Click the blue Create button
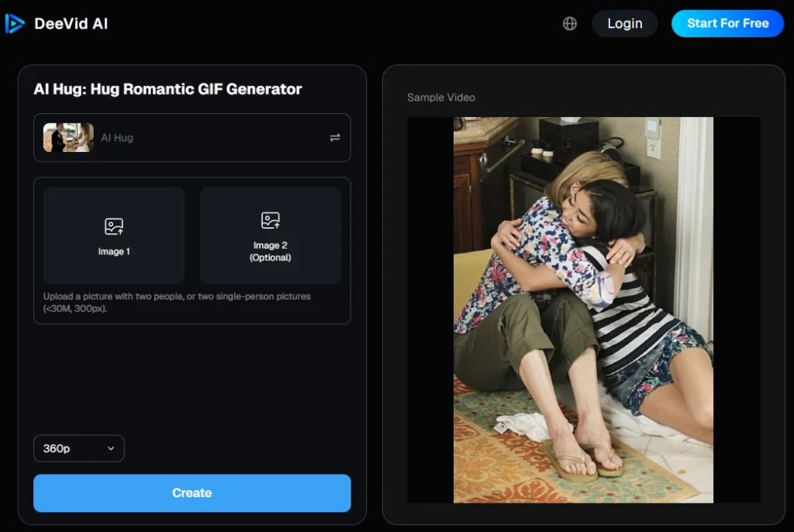Image resolution: width=794 pixels, height=532 pixels. click(192, 493)
